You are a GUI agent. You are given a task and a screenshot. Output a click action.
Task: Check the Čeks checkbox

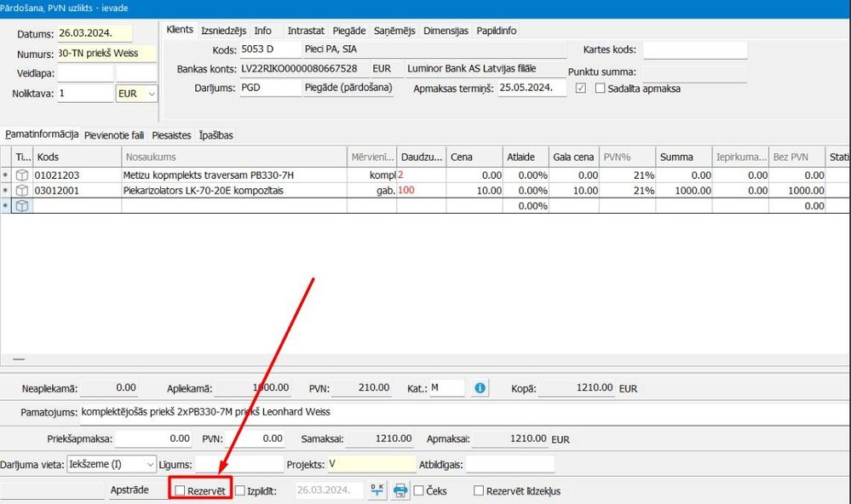tap(419, 491)
